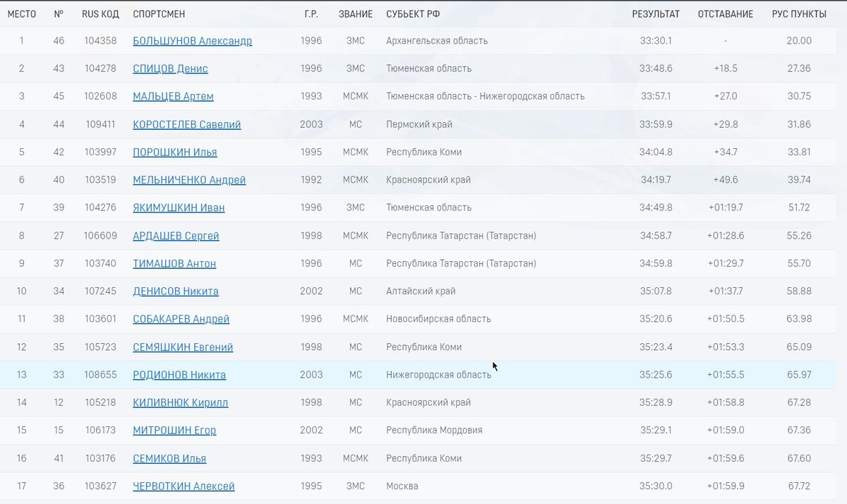Select points value 33.81
The width and height of the screenshot is (847, 504).
click(799, 152)
